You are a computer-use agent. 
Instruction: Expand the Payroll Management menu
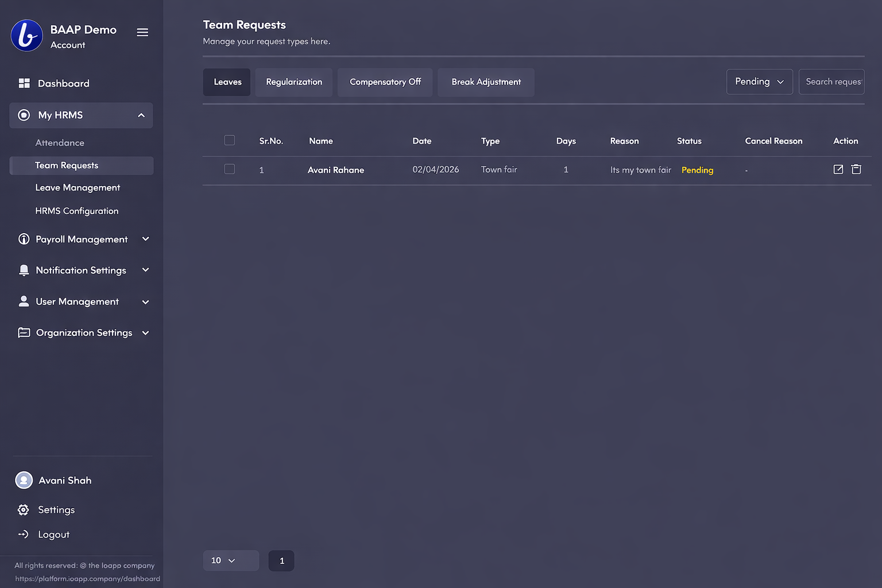145,239
